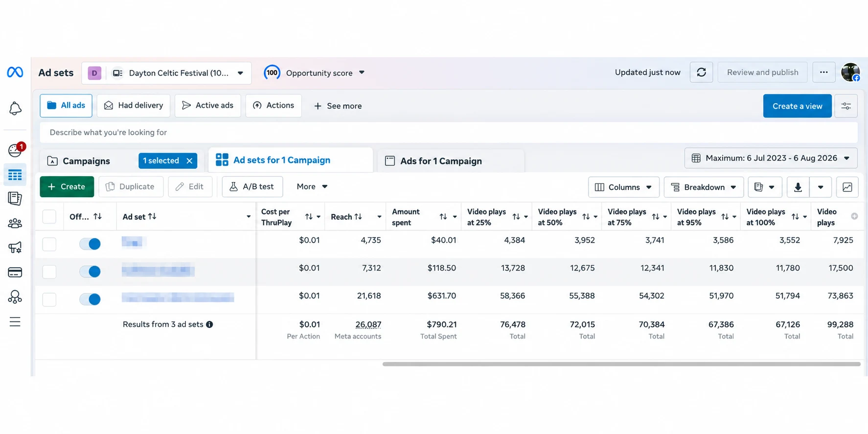868x434 pixels.
Task: Turn off the ad set with reach 4,735
Action: (90, 244)
